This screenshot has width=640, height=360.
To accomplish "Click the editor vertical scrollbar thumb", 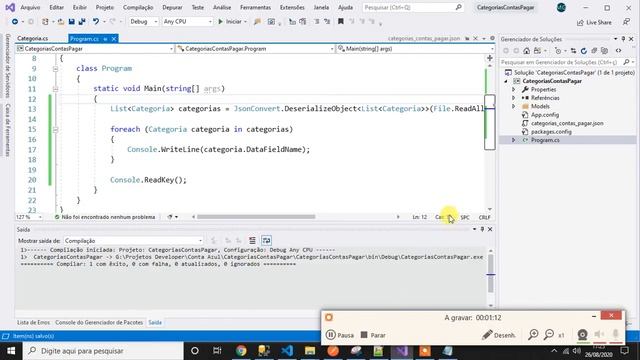I will (490, 122).
